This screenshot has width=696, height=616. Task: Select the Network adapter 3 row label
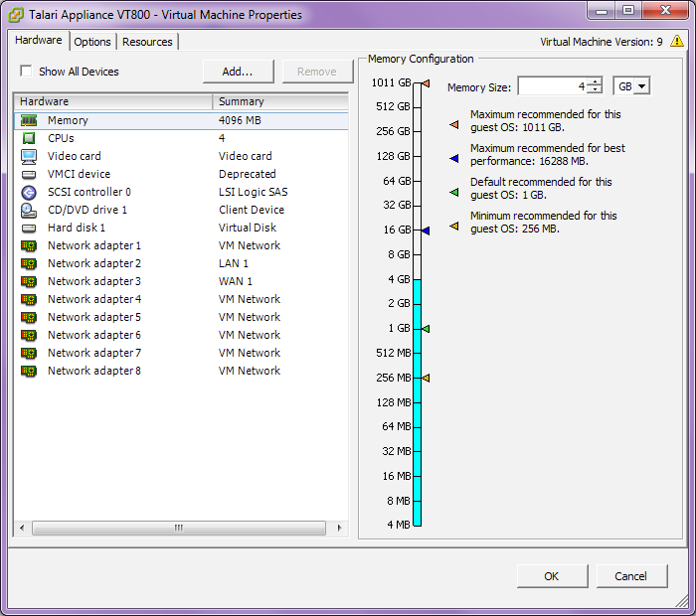(94, 281)
